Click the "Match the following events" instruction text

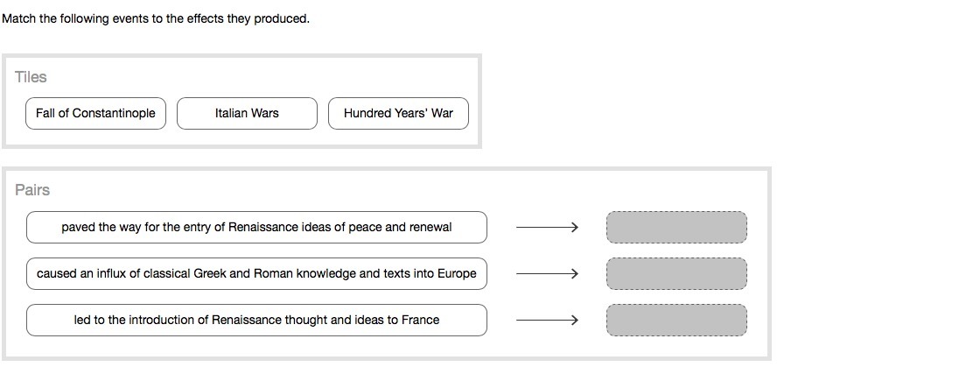click(x=156, y=18)
